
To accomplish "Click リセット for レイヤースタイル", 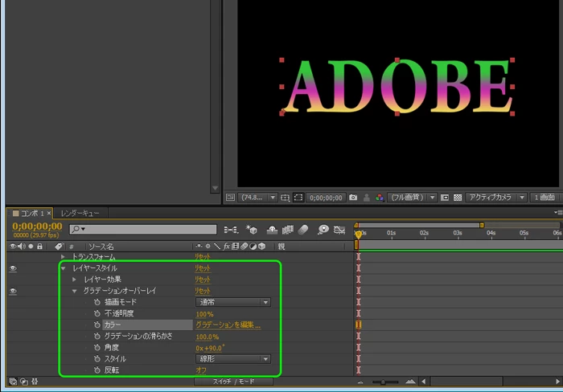I will tap(203, 268).
